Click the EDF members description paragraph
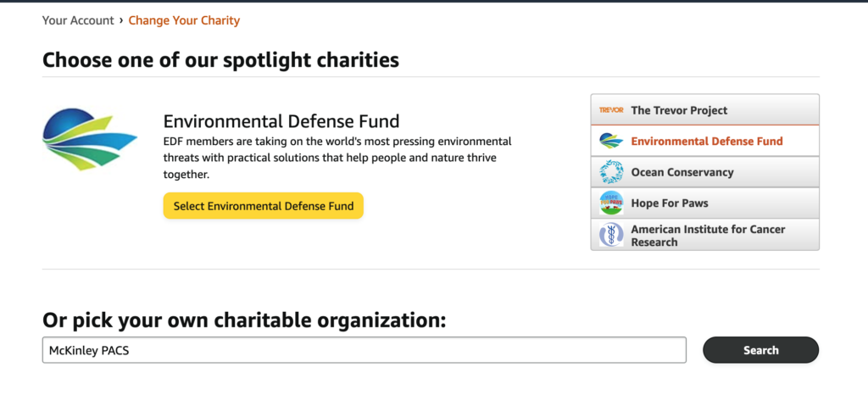The width and height of the screenshot is (868, 395). (x=337, y=158)
